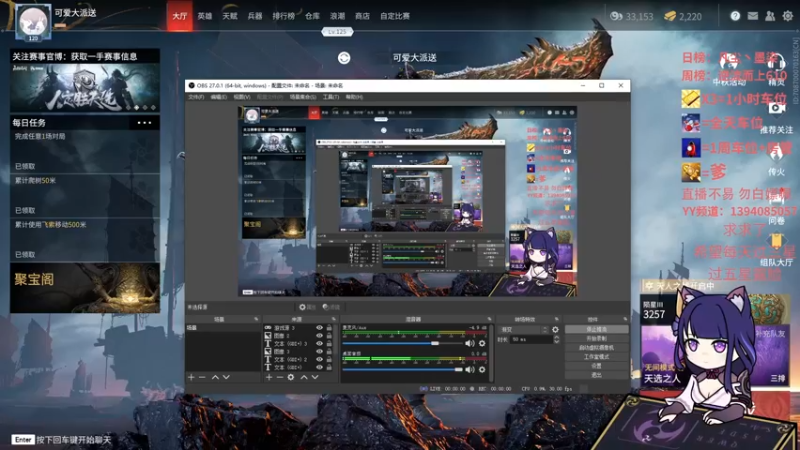
Task: Adjust the 时长 duration stepper arrows
Action: 556,339
